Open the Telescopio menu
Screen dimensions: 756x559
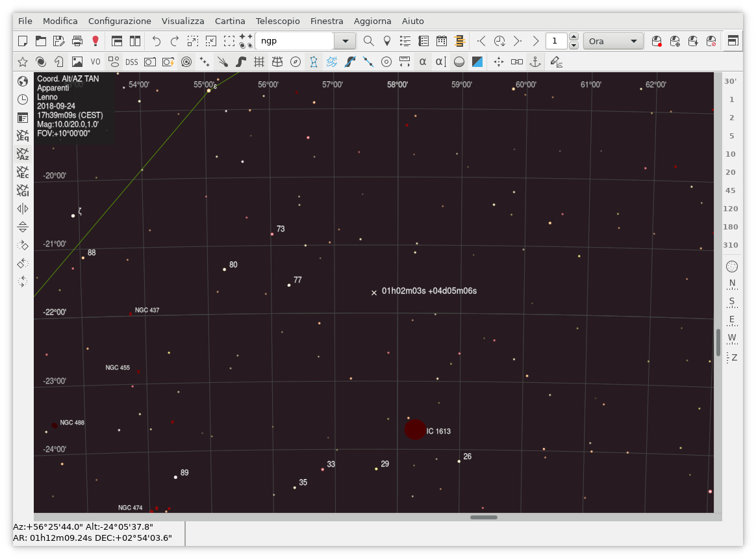278,21
